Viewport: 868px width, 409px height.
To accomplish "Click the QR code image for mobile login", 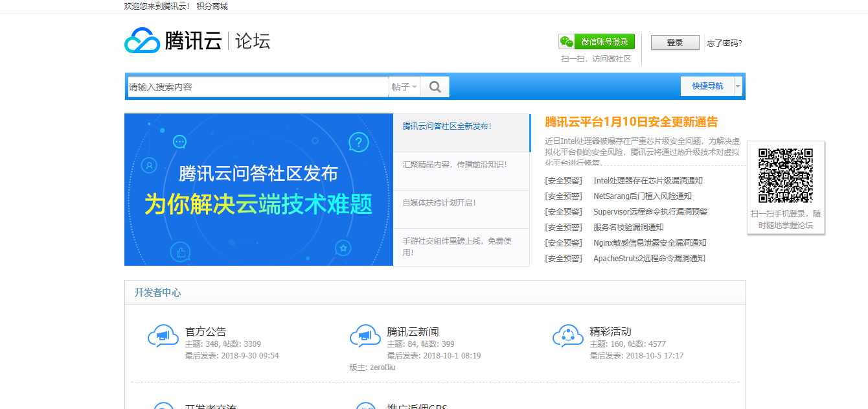I will [x=785, y=175].
